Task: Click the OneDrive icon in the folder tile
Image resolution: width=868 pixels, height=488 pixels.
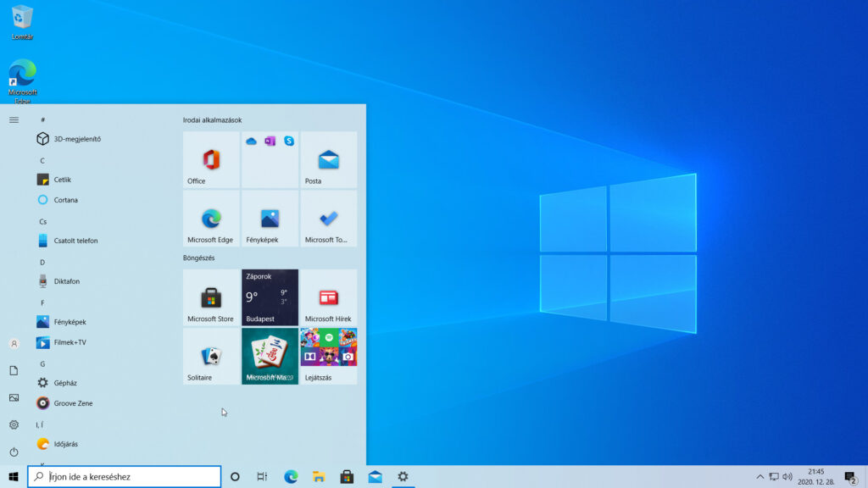Action: 251,141
